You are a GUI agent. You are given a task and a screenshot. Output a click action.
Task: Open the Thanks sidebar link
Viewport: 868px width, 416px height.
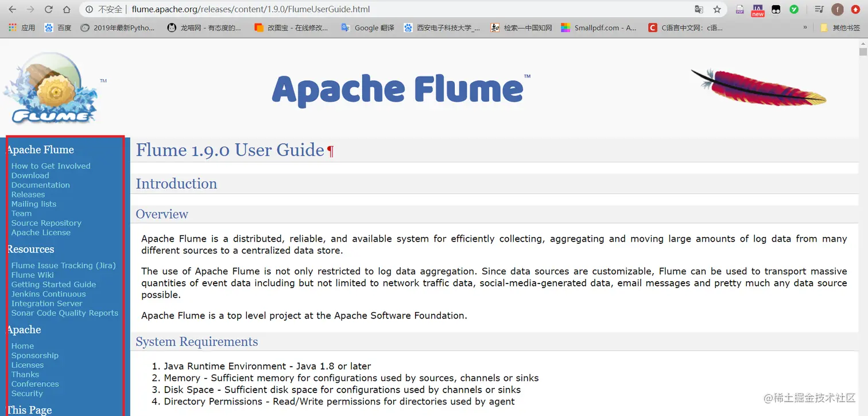(25, 374)
